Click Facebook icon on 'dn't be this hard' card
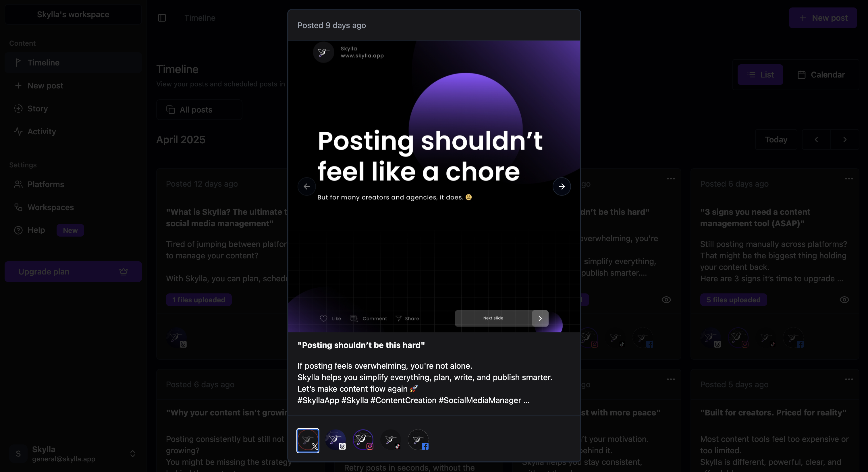The width and height of the screenshot is (868, 472). [643, 338]
